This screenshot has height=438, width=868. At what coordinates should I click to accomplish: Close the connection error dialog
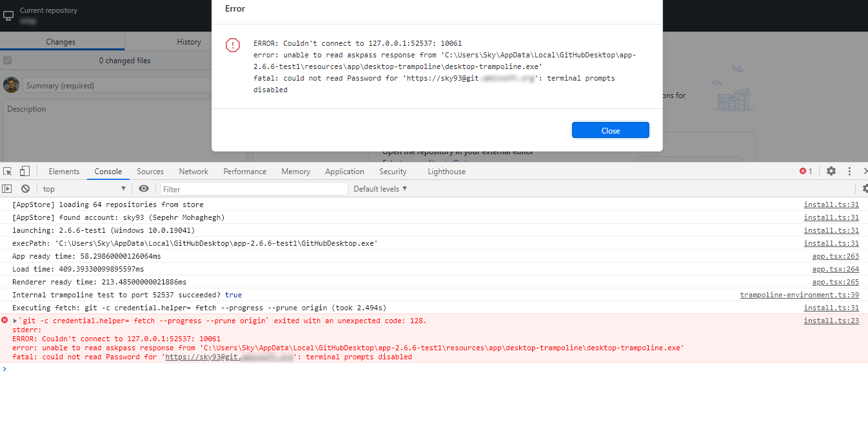(x=610, y=130)
